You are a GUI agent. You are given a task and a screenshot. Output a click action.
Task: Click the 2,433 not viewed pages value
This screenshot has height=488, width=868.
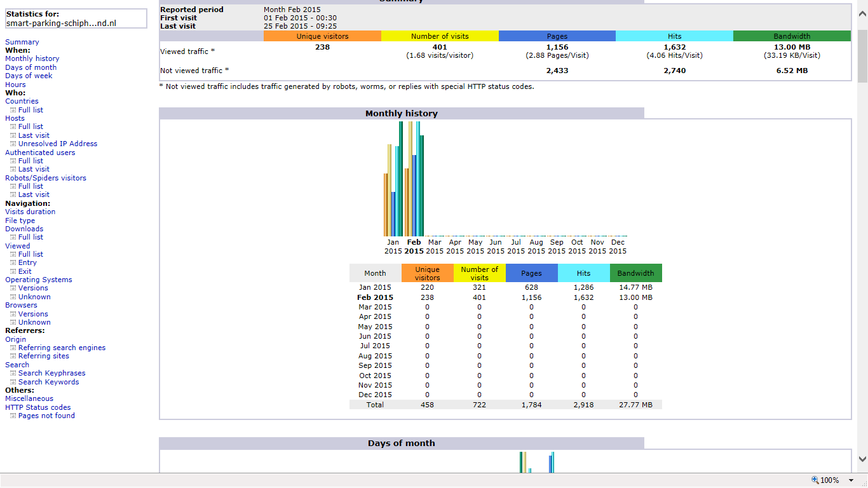click(x=557, y=71)
